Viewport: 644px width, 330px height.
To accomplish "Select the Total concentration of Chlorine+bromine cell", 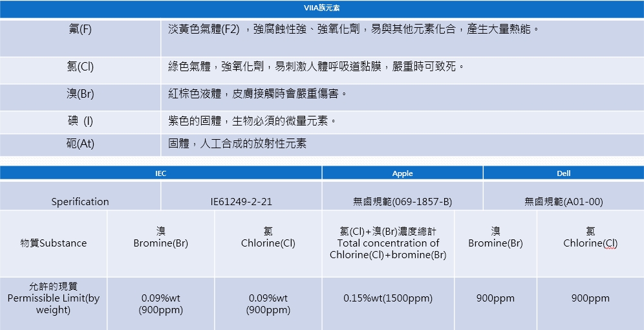I will click(x=388, y=243).
